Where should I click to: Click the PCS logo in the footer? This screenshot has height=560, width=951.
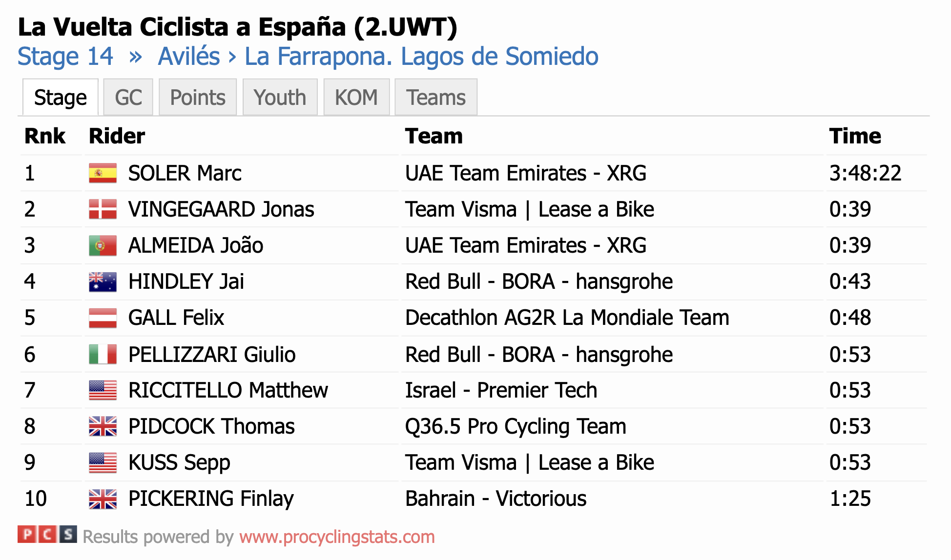pyautogui.click(x=47, y=535)
